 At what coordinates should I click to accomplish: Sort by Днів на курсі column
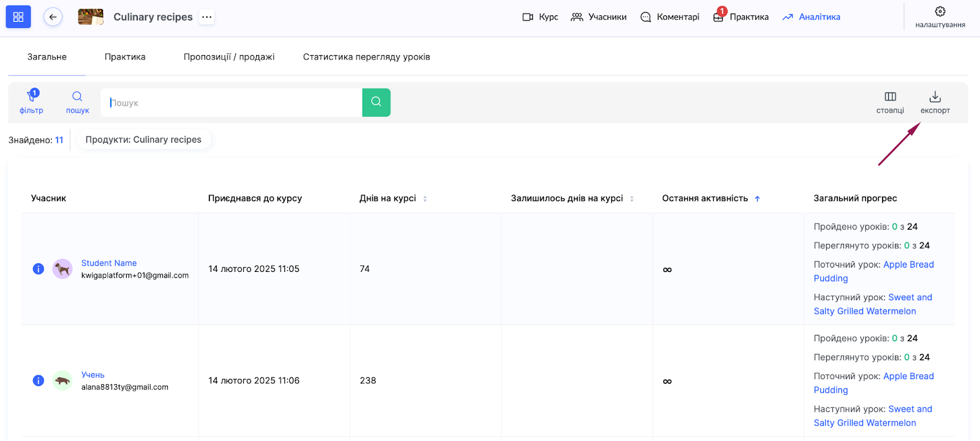click(425, 198)
